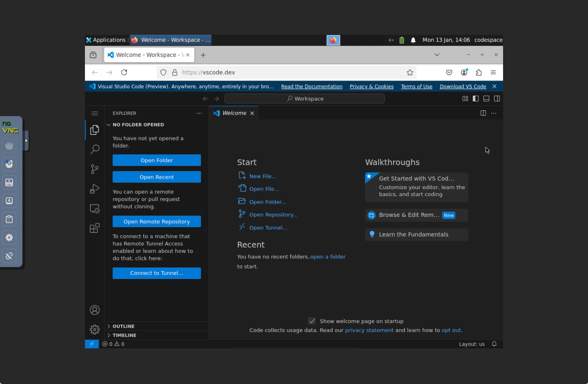Open Firefox Save to Pocket icon

(x=449, y=72)
